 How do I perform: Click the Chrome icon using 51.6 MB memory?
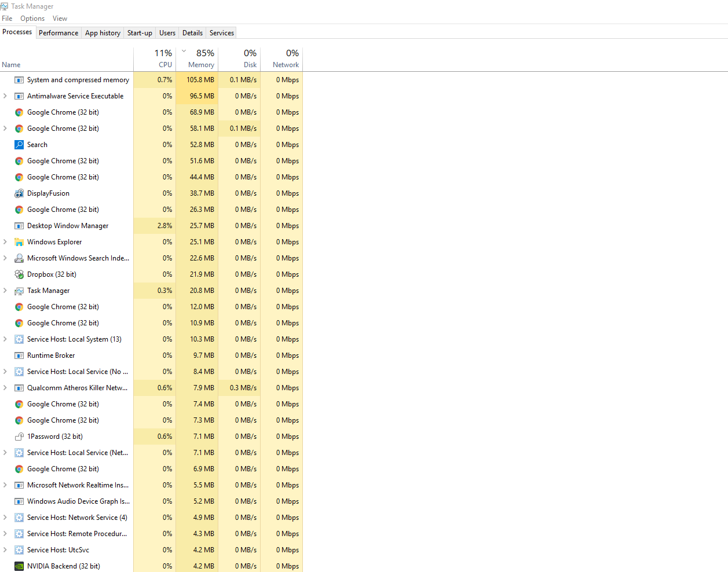(x=19, y=161)
